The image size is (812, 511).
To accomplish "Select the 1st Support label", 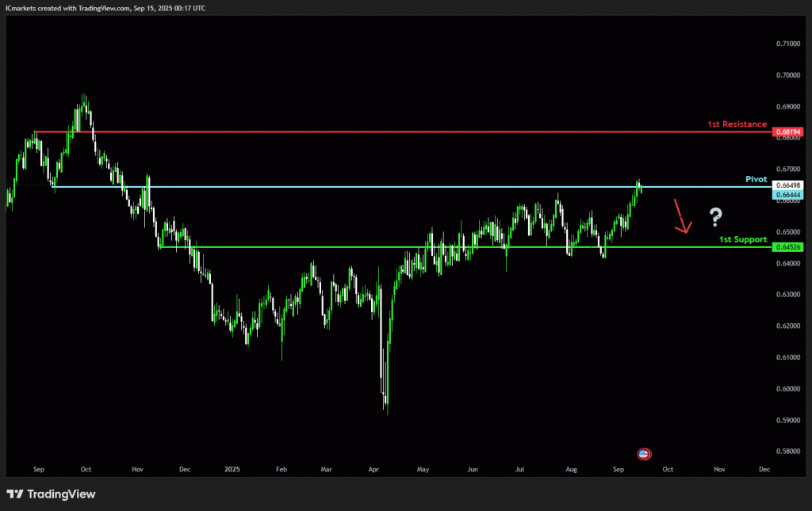I will pos(742,239).
